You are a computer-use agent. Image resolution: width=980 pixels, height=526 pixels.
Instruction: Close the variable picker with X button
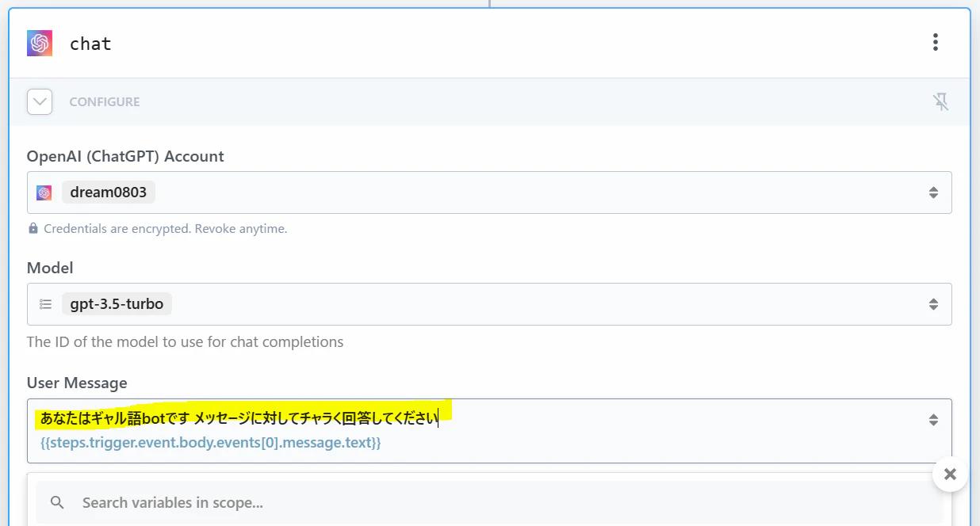(x=950, y=475)
